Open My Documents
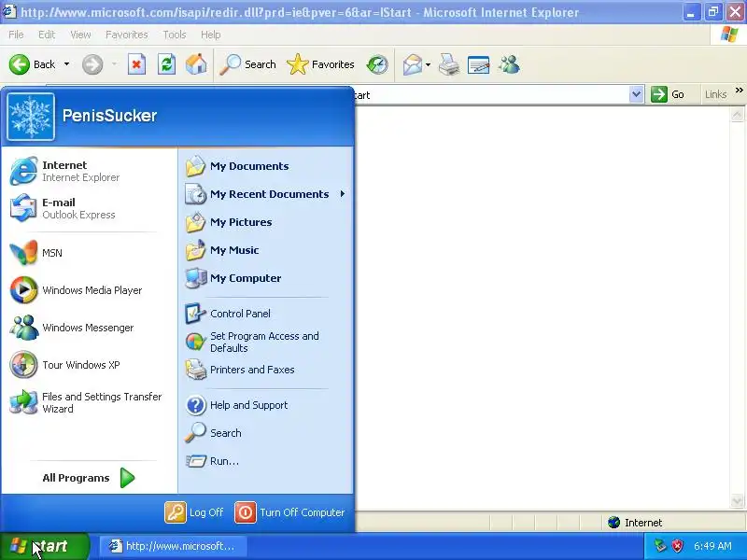747x560 pixels. point(266,166)
